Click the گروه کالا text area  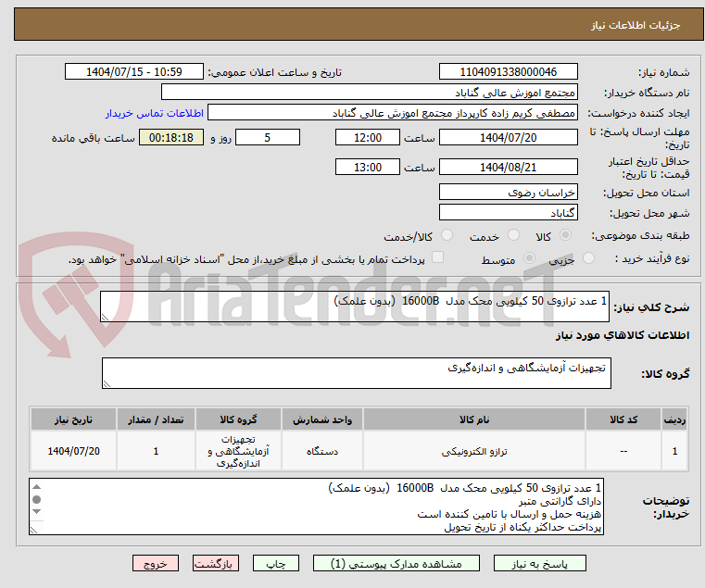tap(357, 373)
